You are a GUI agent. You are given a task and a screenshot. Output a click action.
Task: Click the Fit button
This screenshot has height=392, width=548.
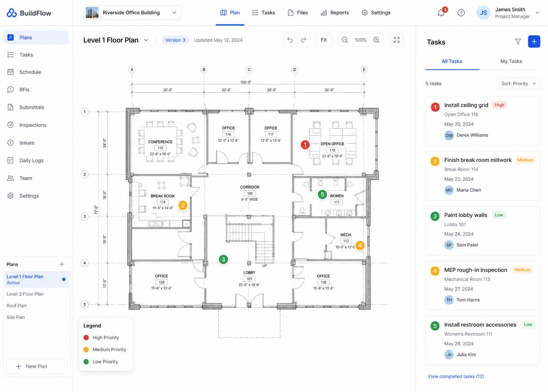(324, 40)
